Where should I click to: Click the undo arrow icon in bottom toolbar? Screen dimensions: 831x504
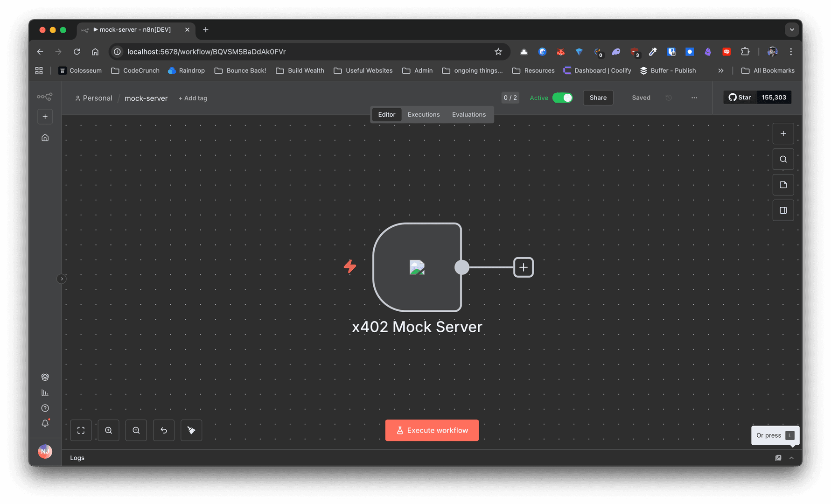(163, 430)
